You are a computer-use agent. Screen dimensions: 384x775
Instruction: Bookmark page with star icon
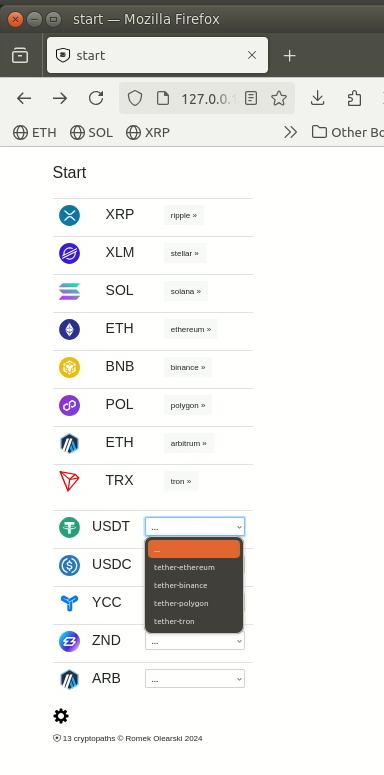(x=279, y=98)
